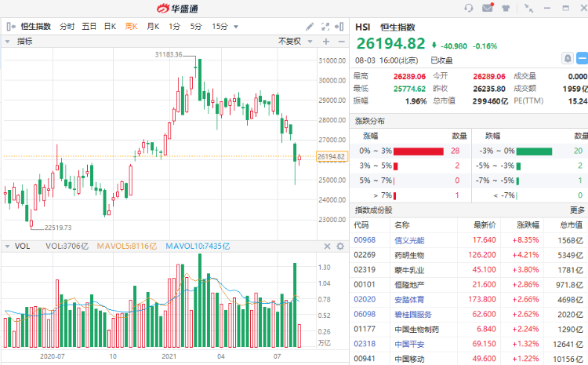Open 信义光能 stock link
This screenshot has height=365, width=588.
tap(409, 240)
